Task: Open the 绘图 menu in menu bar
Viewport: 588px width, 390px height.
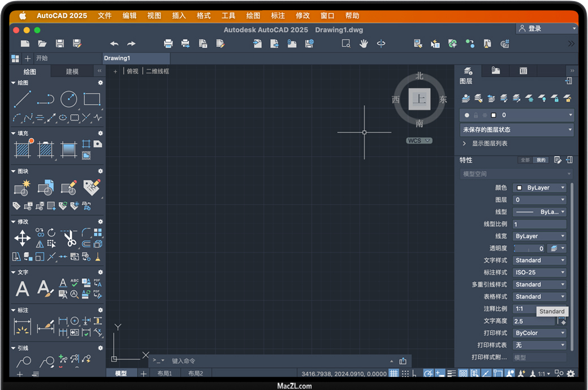Action: (x=253, y=16)
